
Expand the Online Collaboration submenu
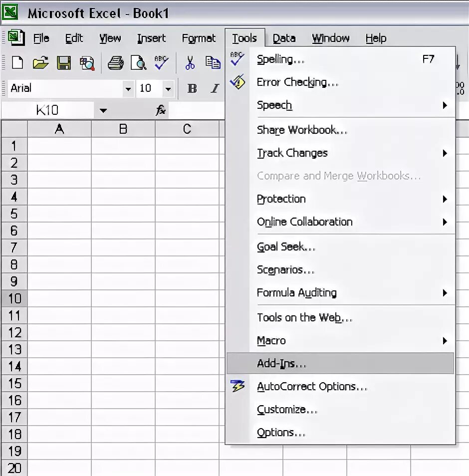click(340, 222)
